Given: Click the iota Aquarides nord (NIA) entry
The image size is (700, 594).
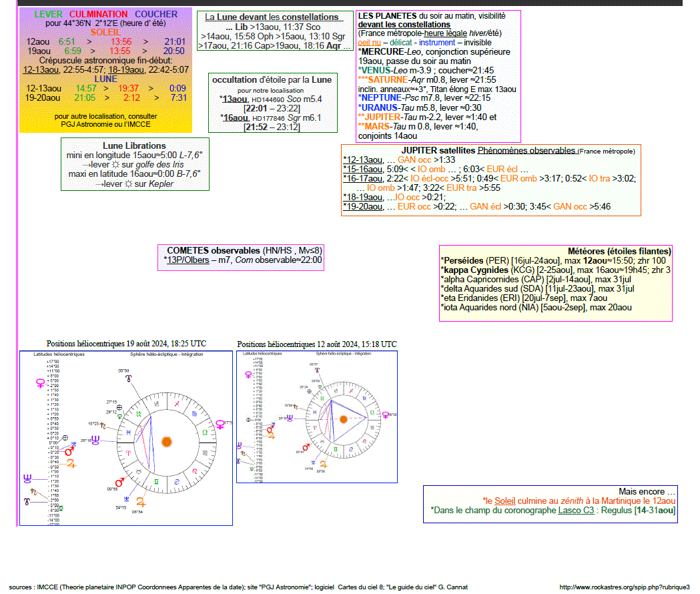Looking at the screenshot, I should [x=536, y=307].
